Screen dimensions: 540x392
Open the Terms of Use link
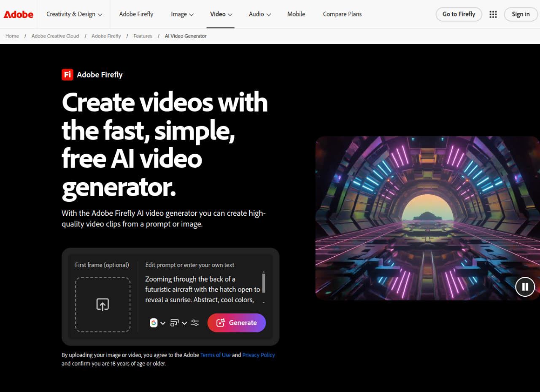216,355
